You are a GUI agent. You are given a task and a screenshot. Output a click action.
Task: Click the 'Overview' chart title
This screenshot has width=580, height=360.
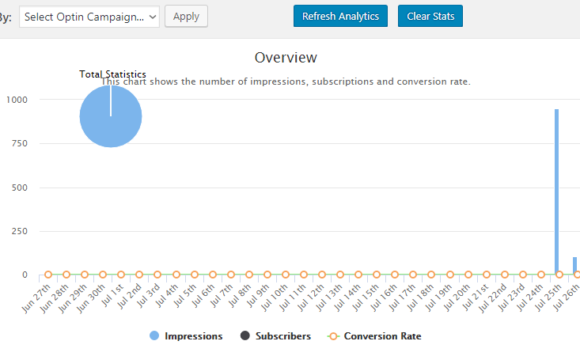pyautogui.click(x=286, y=58)
